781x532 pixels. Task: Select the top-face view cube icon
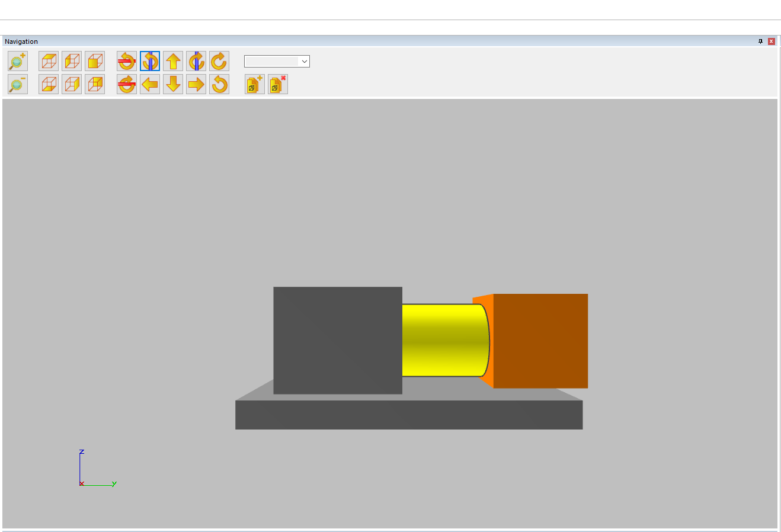tap(49, 61)
